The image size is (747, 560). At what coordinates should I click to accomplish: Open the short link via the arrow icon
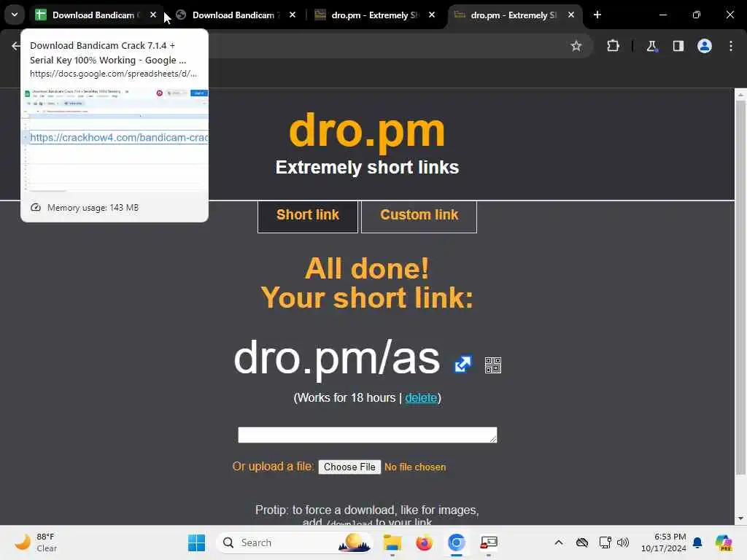pos(462,365)
